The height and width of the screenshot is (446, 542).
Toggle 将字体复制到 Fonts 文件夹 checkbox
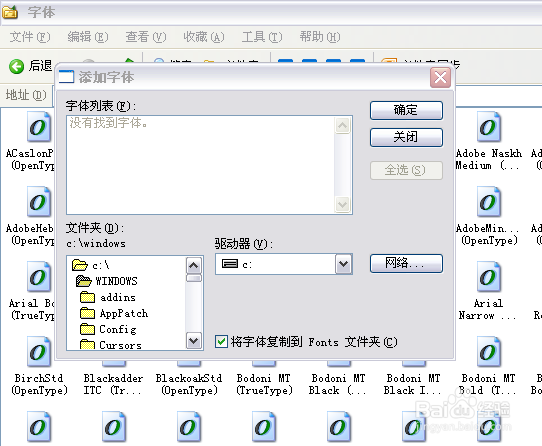pyautogui.click(x=221, y=342)
